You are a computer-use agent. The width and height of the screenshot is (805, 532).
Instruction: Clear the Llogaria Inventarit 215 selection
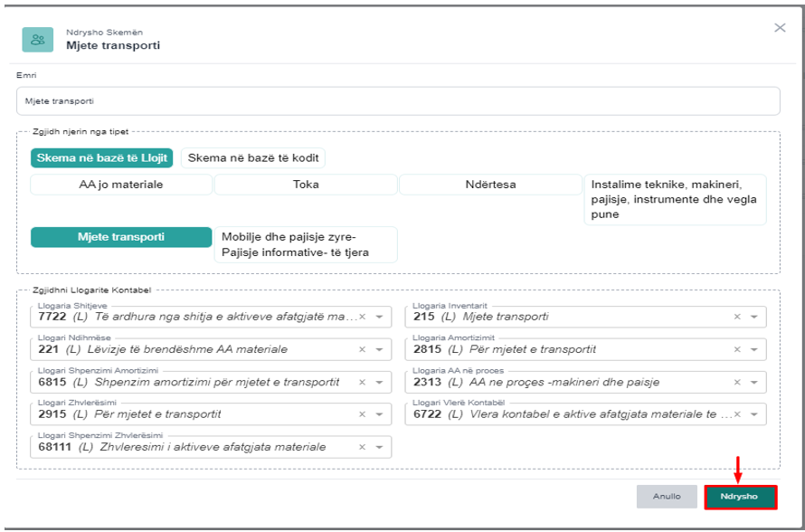(736, 318)
